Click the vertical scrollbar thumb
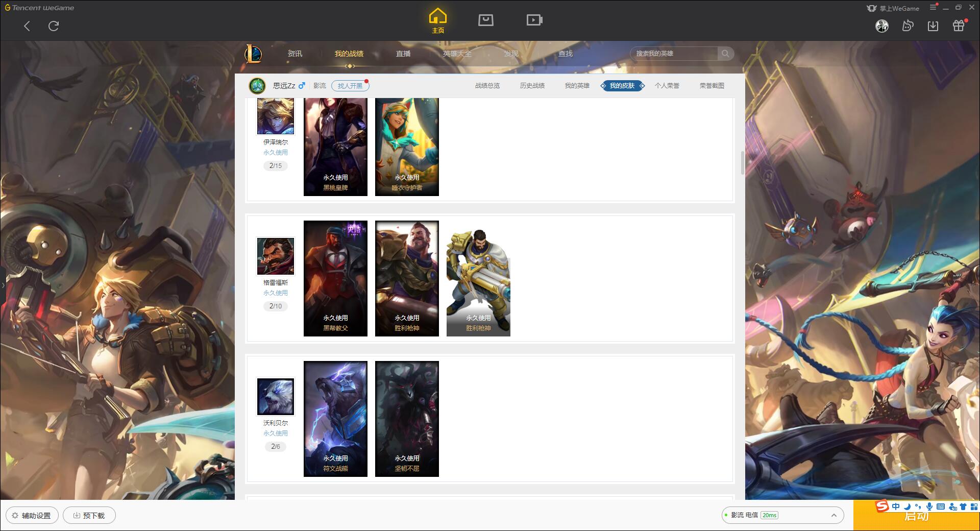The height and width of the screenshot is (531, 980). pyautogui.click(x=743, y=163)
